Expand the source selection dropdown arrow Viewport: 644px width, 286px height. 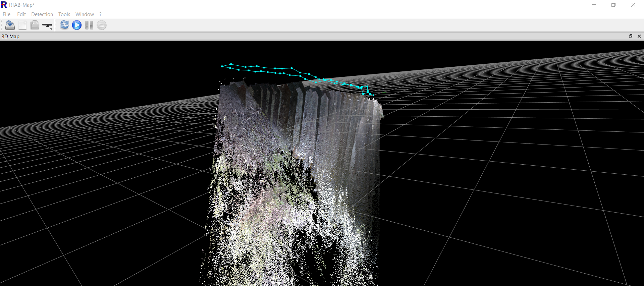[51, 29]
